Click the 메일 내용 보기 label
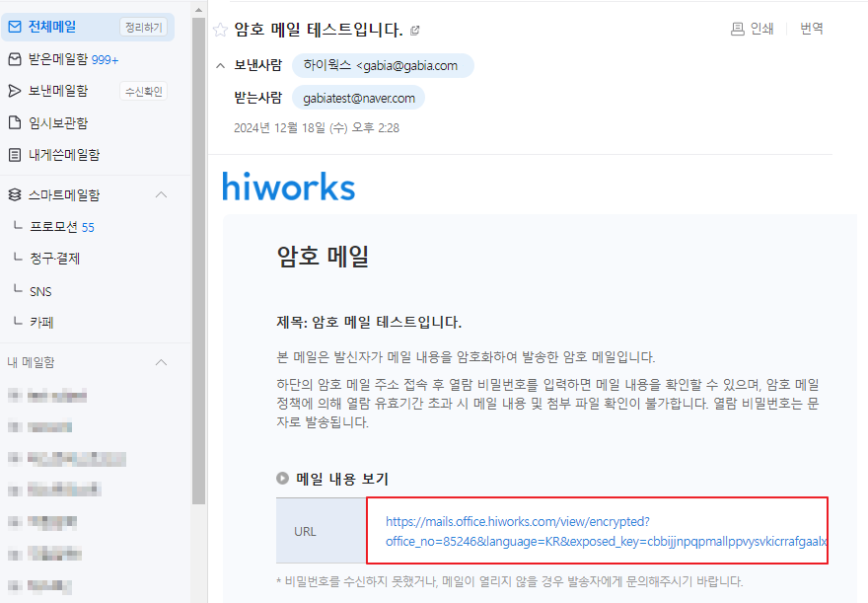The width and height of the screenshot is (868, 603). click(342, 479)
